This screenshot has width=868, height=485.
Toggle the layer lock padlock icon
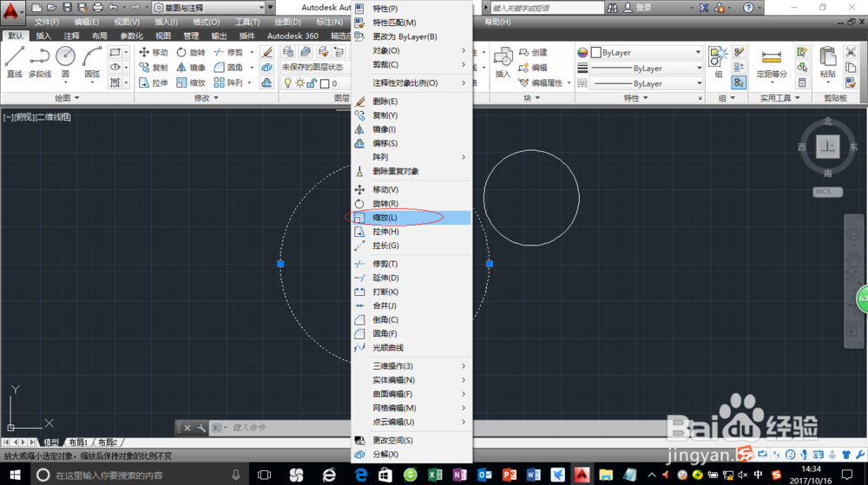pos(312,83)
